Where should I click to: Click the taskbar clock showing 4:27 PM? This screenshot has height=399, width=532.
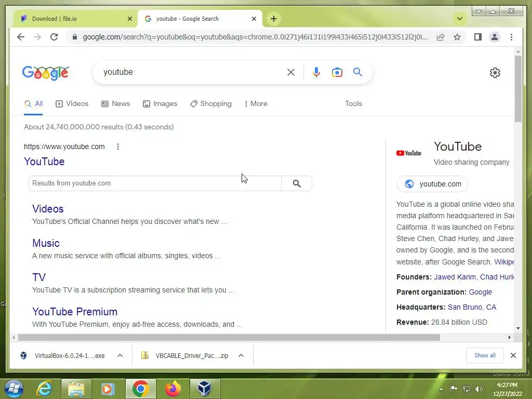pos(507,389)
